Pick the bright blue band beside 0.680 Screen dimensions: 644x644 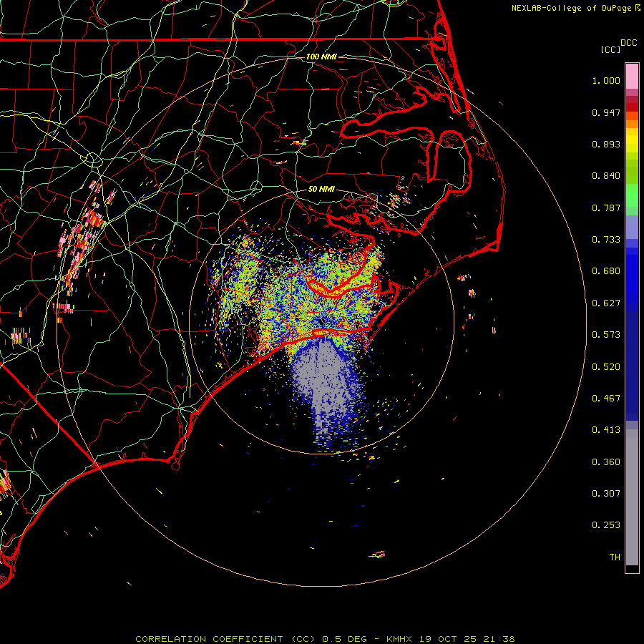click(x=632, y=275)
